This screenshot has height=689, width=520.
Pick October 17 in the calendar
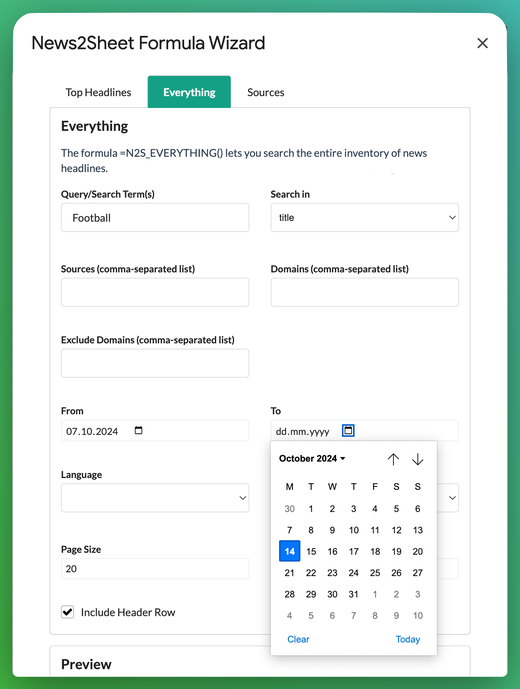coord(353,551)
